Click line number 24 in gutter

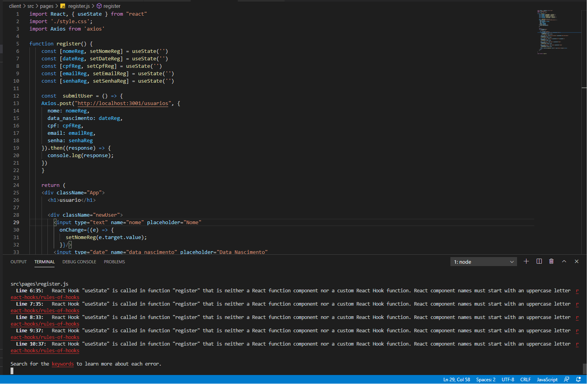16,185
